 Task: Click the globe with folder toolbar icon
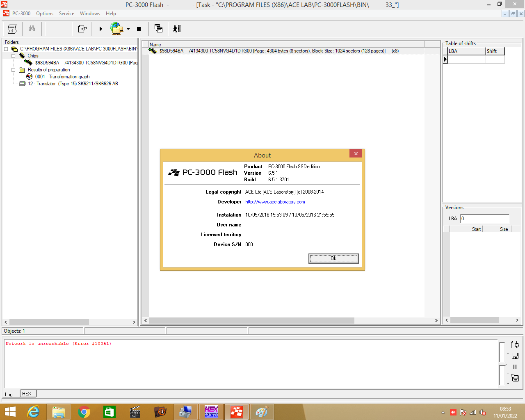116,29
